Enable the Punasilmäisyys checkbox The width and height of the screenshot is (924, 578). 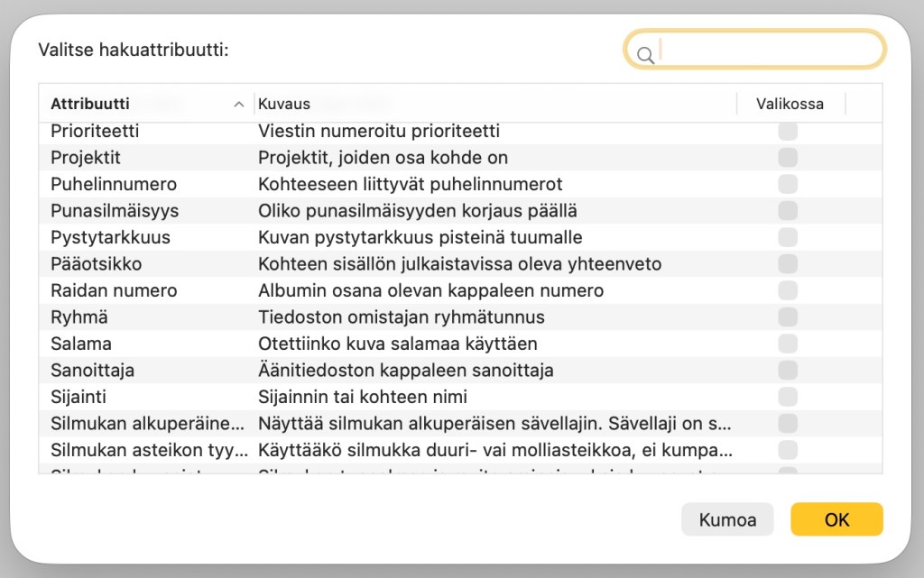(x=787, y=210)
